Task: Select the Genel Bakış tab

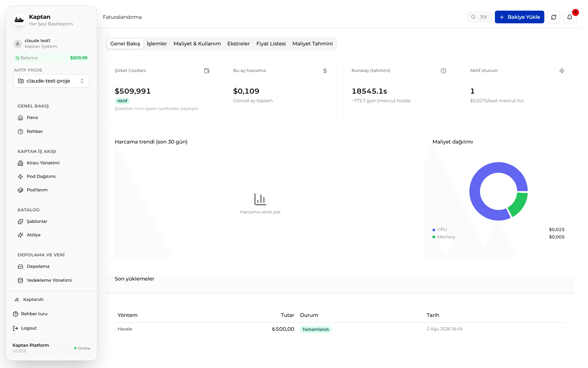Action: click(125, 44)
